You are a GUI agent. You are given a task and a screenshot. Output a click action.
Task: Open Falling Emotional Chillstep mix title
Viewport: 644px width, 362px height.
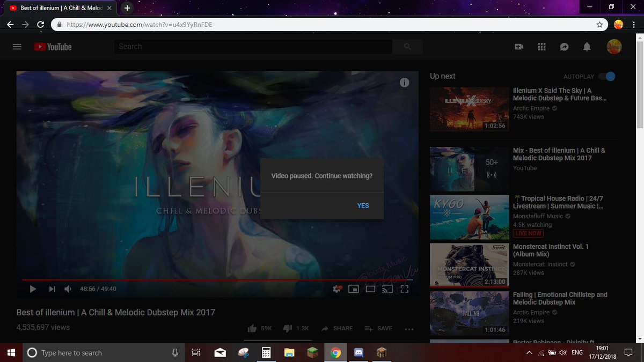[560, 298]
